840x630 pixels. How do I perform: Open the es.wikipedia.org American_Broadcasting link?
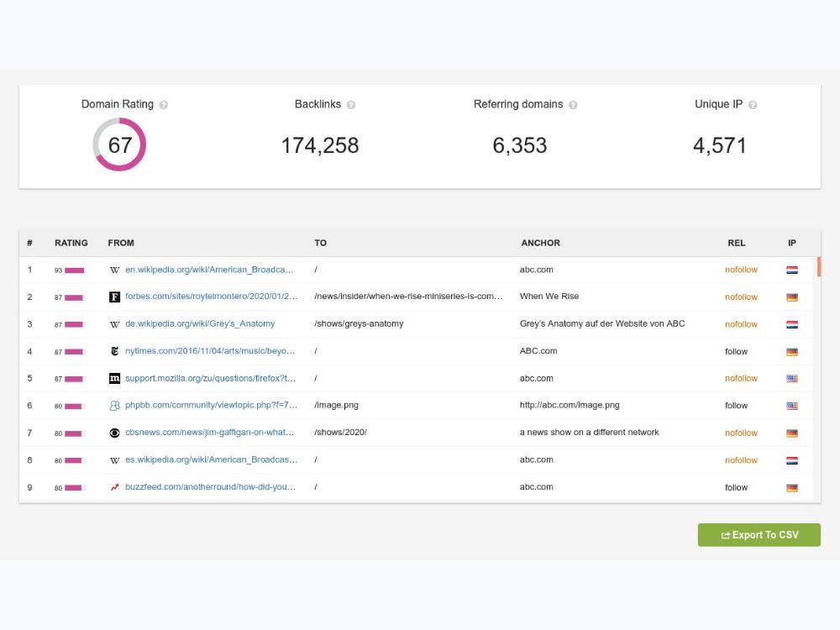[211, 459]
